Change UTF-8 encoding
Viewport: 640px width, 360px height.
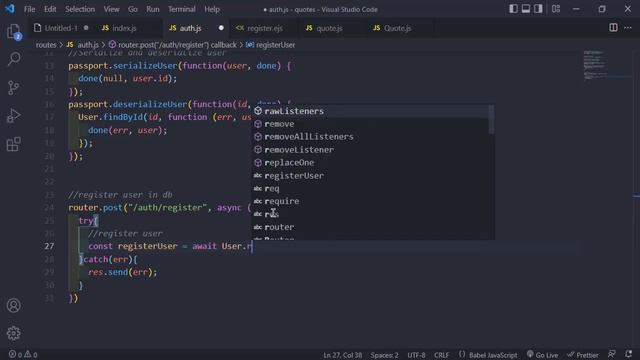416,355
